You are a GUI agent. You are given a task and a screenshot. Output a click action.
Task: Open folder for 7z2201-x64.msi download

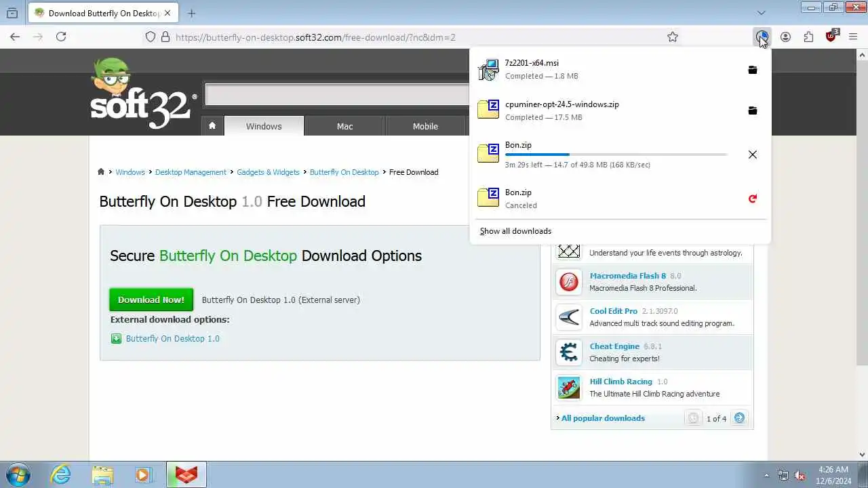tap(752, 70)
